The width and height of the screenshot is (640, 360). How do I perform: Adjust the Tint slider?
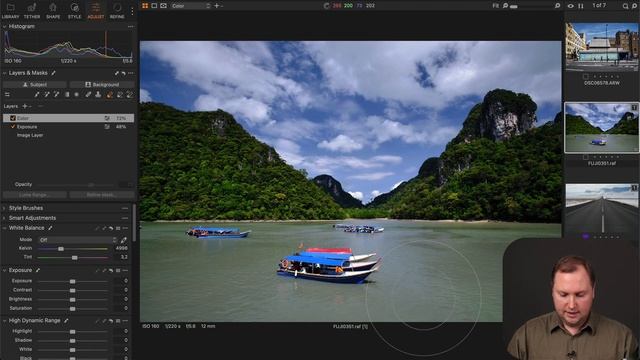73,258
